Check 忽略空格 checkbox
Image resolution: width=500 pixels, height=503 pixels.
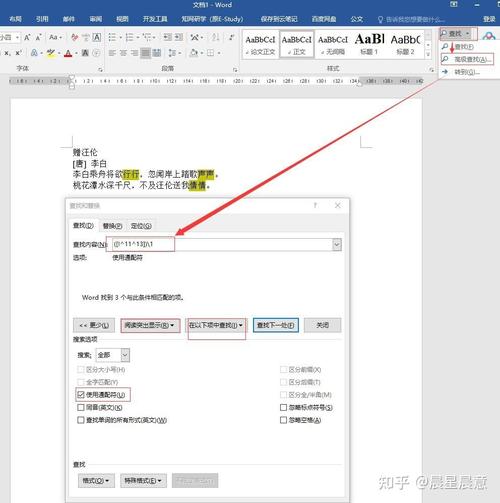(283, 420)
